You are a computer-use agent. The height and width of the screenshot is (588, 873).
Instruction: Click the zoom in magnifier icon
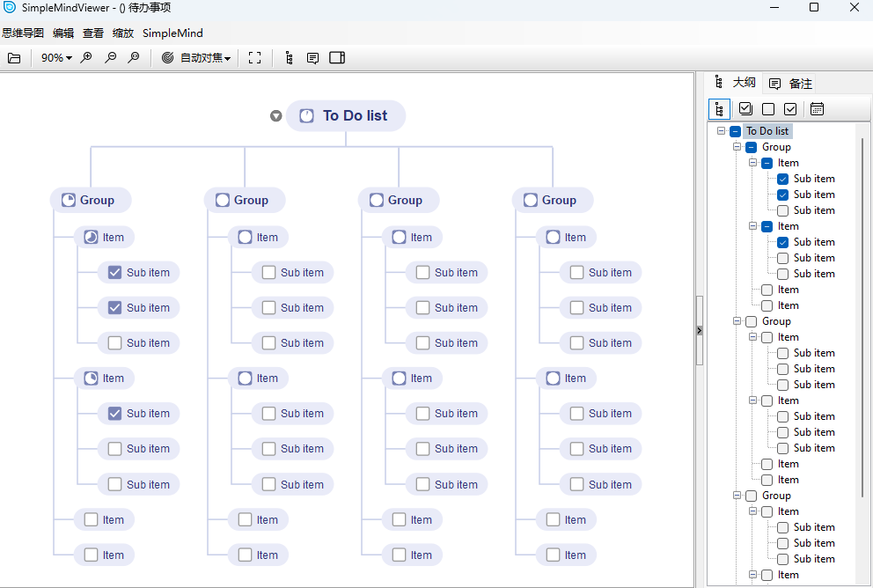(86, 58)
